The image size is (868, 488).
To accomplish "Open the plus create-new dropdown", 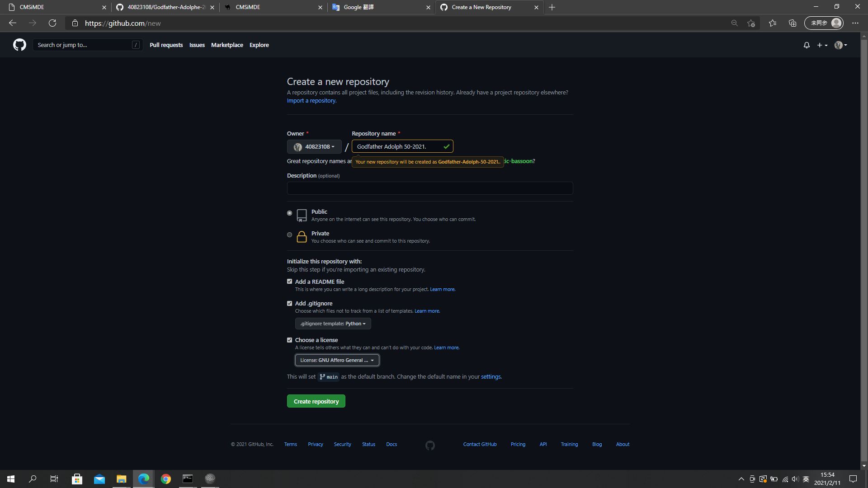I will [x=822, y=45].
